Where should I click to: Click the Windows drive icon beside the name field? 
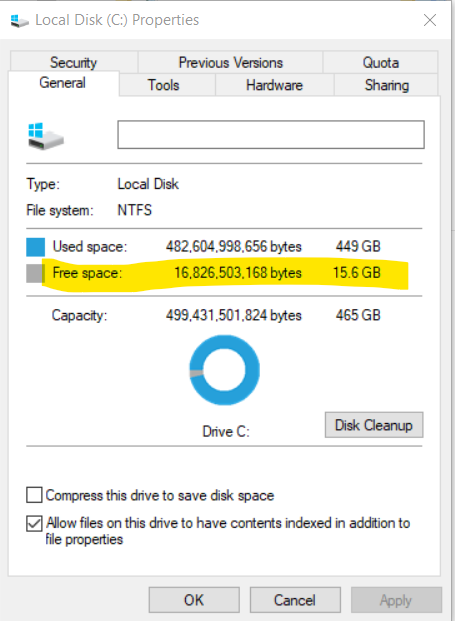click(46, 136)
